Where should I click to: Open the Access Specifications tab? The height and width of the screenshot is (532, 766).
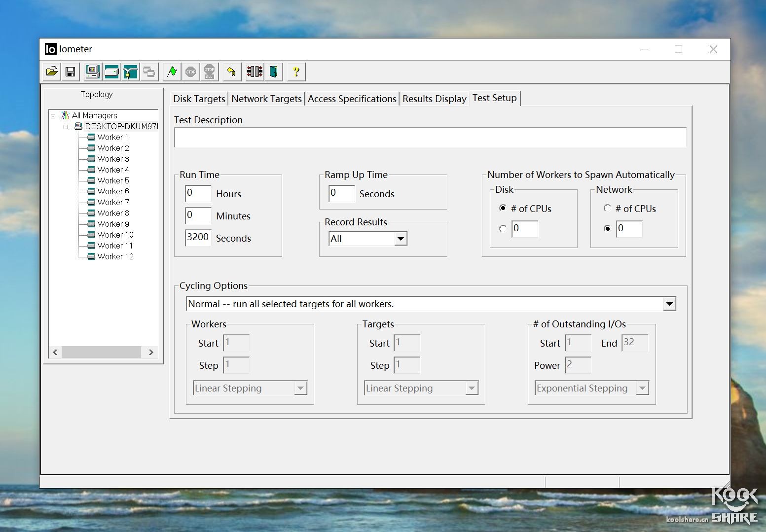coord(352,99)
